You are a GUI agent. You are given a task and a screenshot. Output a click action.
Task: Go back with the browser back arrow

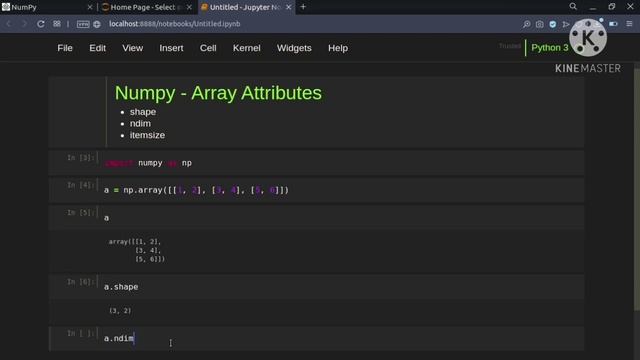click(9, 24)
